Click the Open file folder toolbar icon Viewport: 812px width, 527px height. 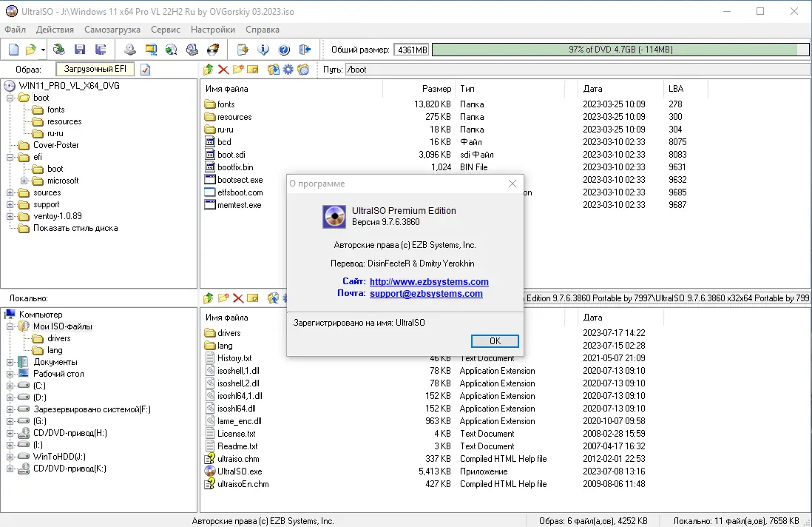click(x=31, y=50)
